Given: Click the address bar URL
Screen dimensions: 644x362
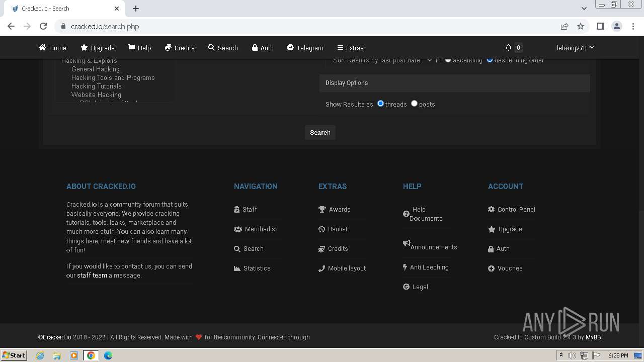Looking at the screenshot, I should click(105, 26).
